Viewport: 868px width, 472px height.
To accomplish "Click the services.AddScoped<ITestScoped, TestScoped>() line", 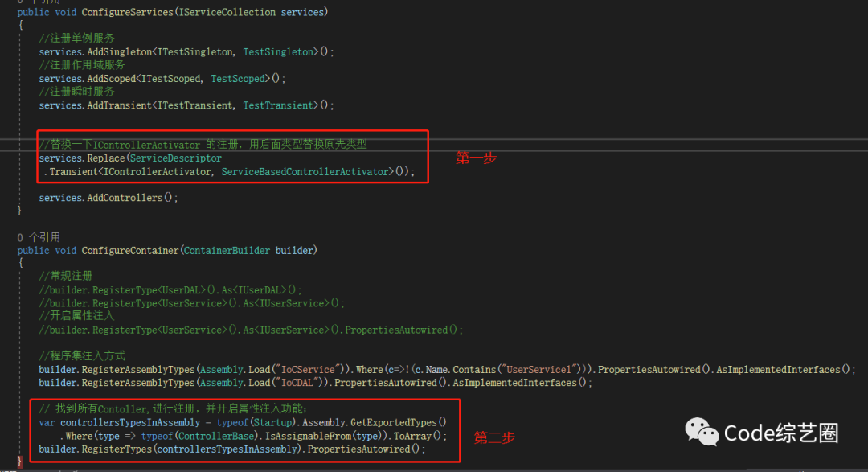I will pos(162,78).
